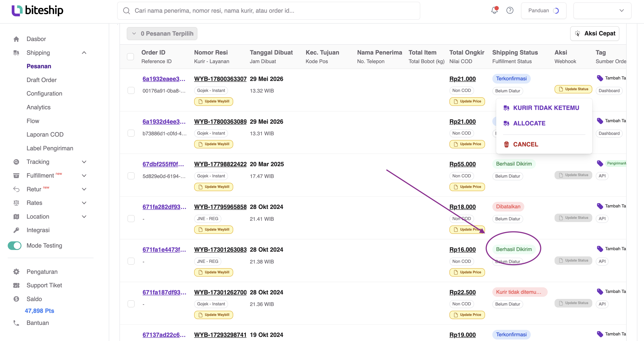Click the Shipping truck icon in sidebar
Image resolution: width=644 pixels, height=341 pixels.
pos(16,53)
